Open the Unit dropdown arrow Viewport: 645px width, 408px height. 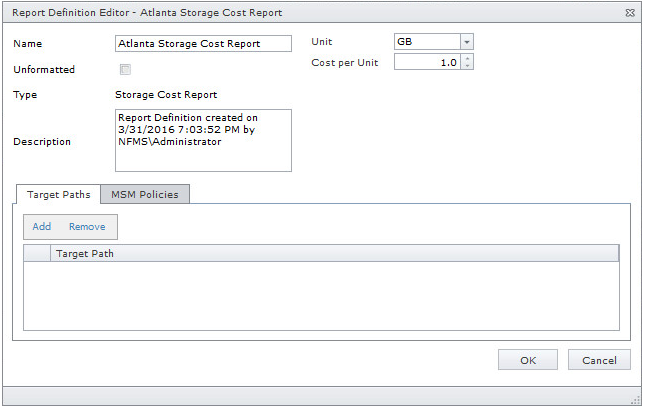[x=466, y=42]
